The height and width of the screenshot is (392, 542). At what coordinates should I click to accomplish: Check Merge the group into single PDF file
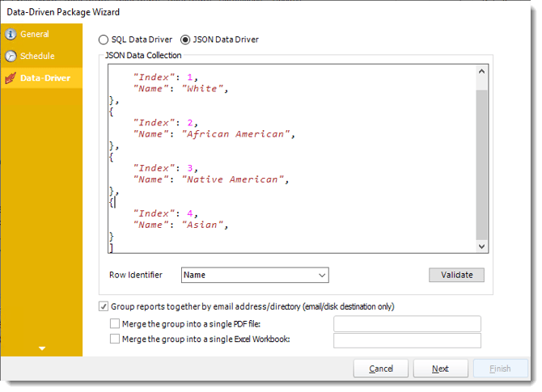tap(114, 323)
